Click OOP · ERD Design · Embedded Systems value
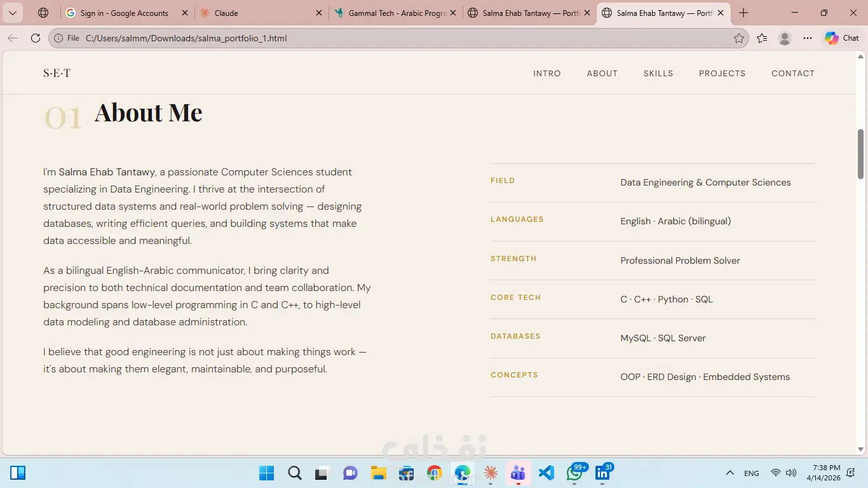 coord(705,377)
